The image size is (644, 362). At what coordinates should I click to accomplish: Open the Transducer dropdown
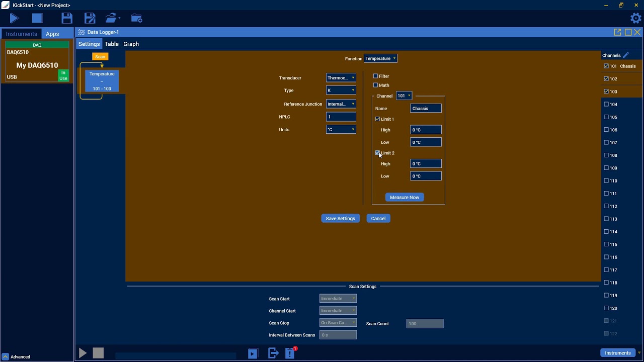pyautogui.click(x=341, y=77)
